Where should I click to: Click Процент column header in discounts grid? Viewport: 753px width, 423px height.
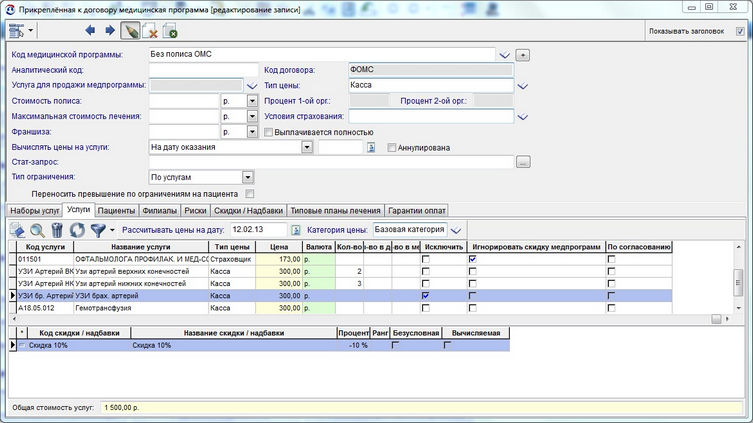tap(353, 333)
